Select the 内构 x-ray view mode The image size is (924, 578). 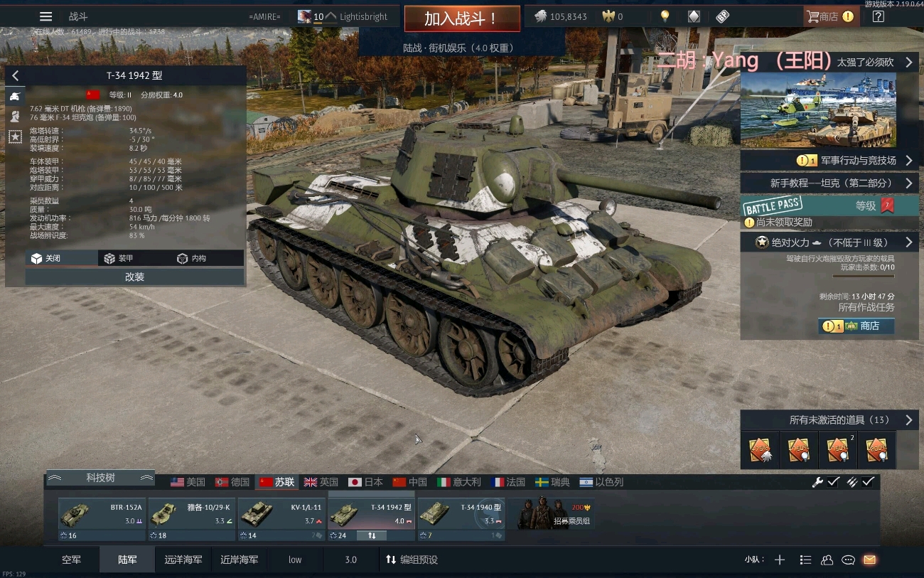[x=191, y=258]
